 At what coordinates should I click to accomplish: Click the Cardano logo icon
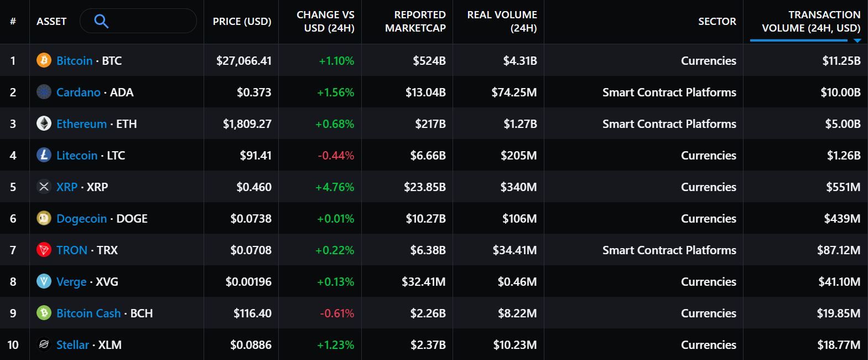pyautogui.click(x=44, y=92)
